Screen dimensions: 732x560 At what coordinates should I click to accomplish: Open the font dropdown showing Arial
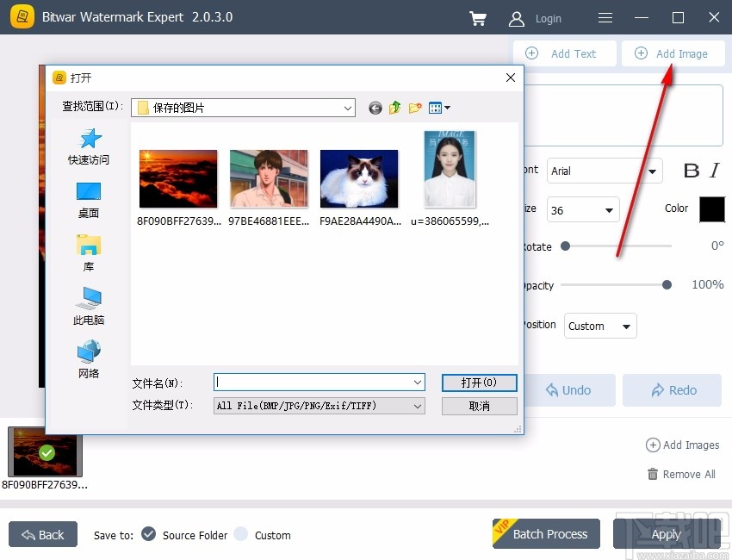click(603, 171)
